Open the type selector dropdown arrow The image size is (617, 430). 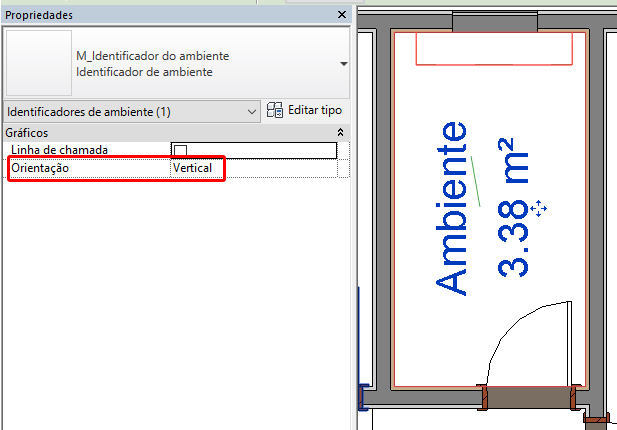tap(344, 64)
